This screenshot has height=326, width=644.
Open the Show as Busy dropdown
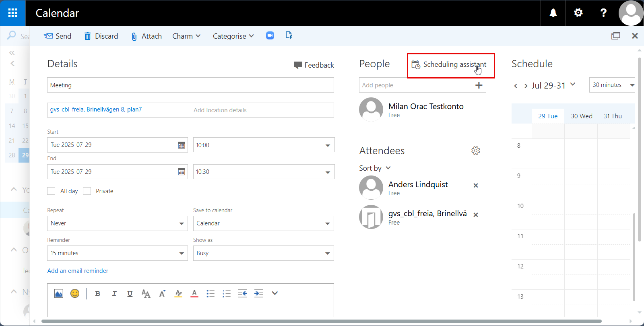click(264, 253)
